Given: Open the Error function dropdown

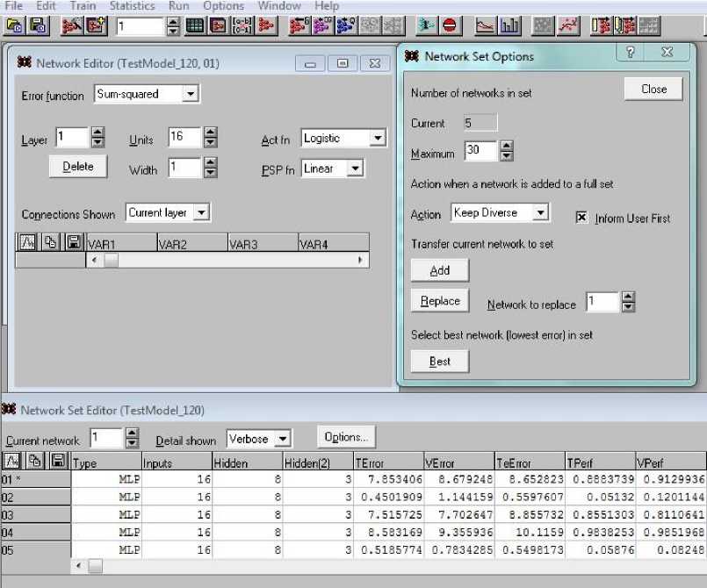Looking at the screenshot, I should click(191, 94).
